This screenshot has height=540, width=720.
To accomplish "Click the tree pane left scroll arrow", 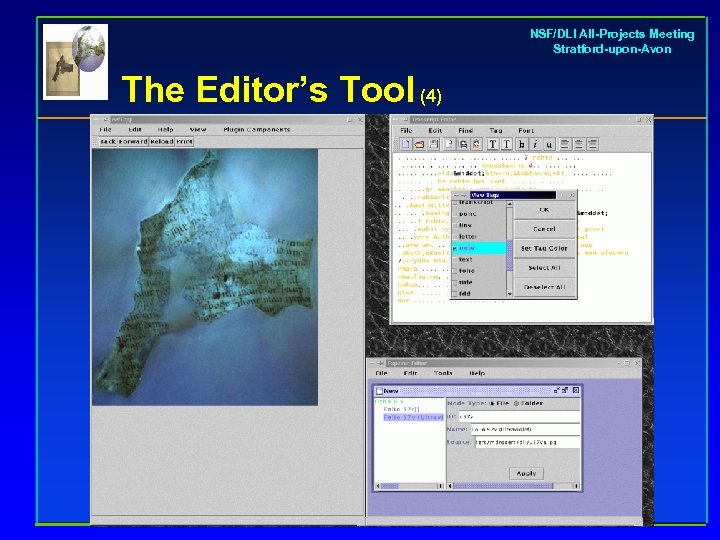I will tap(378, 485).
